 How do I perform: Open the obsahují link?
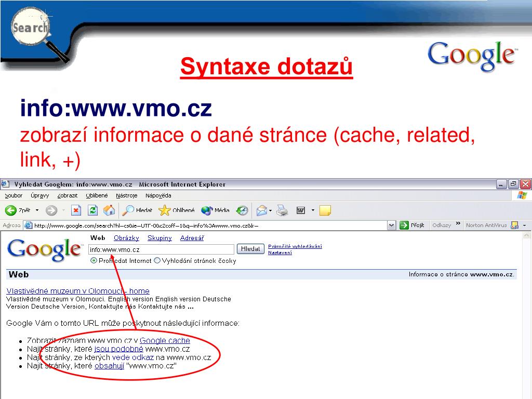(109, 366)
